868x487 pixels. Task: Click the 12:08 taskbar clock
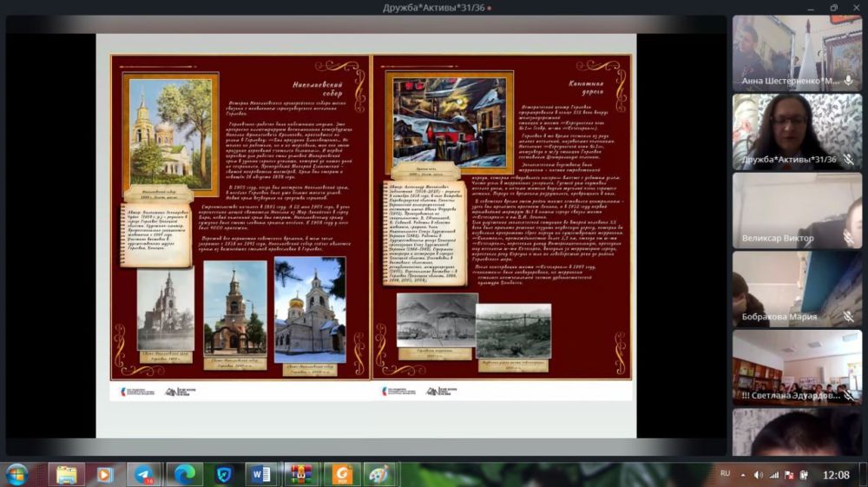pos(836,475)
